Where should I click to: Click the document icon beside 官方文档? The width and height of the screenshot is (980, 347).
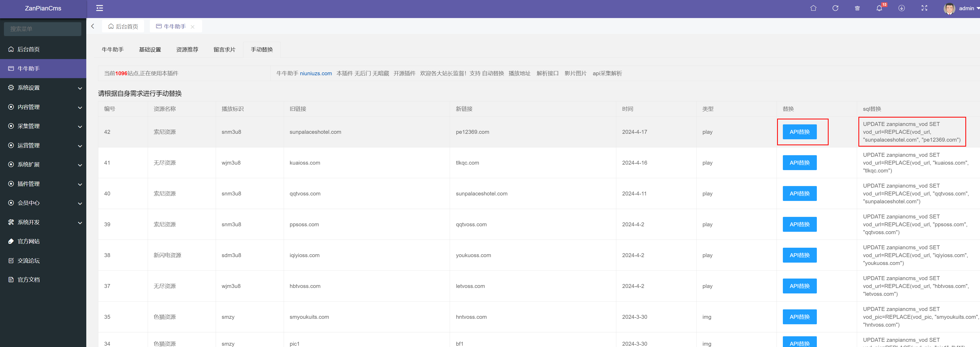click(11, 280)
